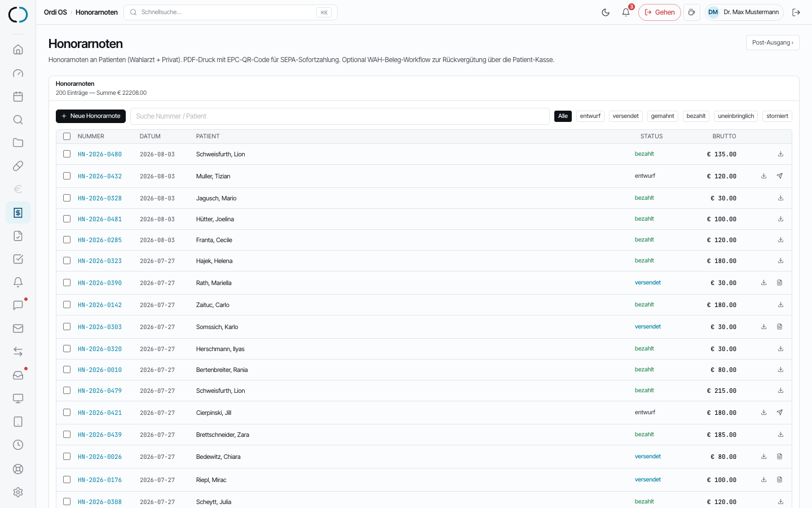This screenshot has width=812, height=508.
Task: Tick the select-all checkbox in table header
Action: [x=67, y=136]
